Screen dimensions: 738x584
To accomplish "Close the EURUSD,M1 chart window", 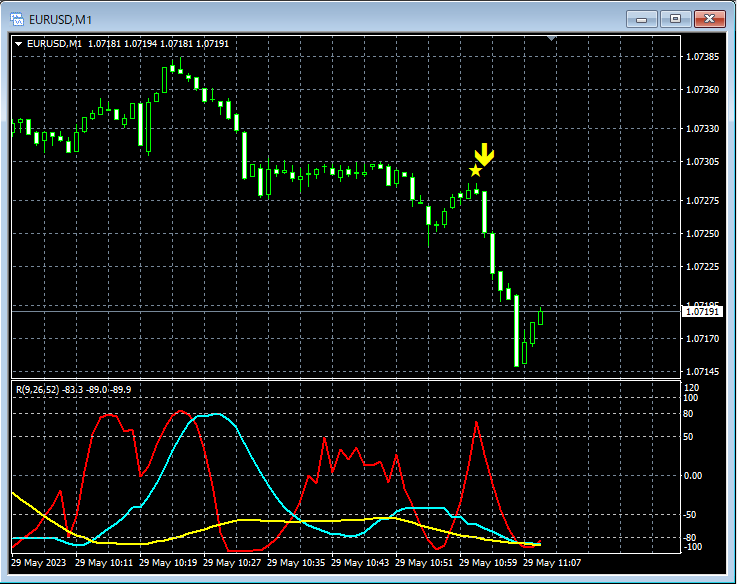I will pos(710,18).
